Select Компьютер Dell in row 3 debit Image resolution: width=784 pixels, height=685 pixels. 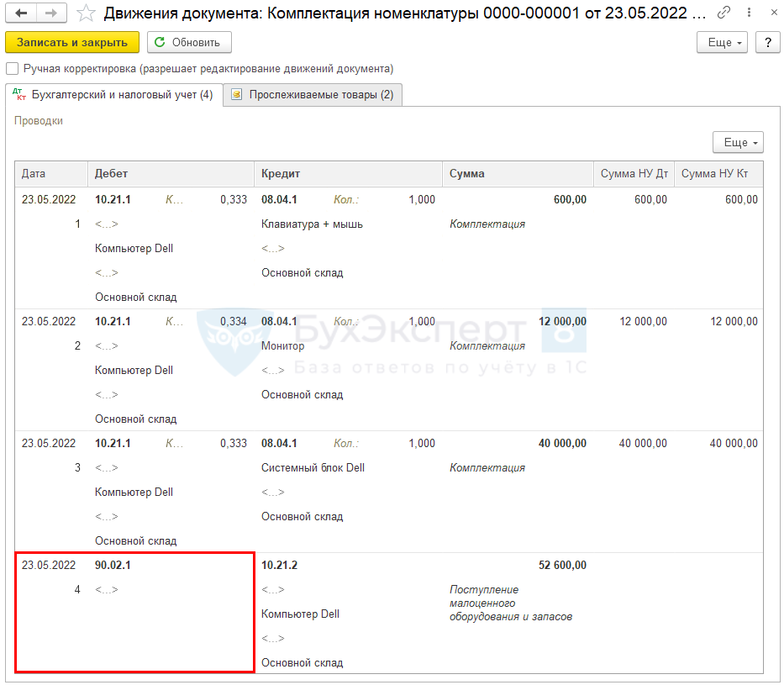point(134,493)
